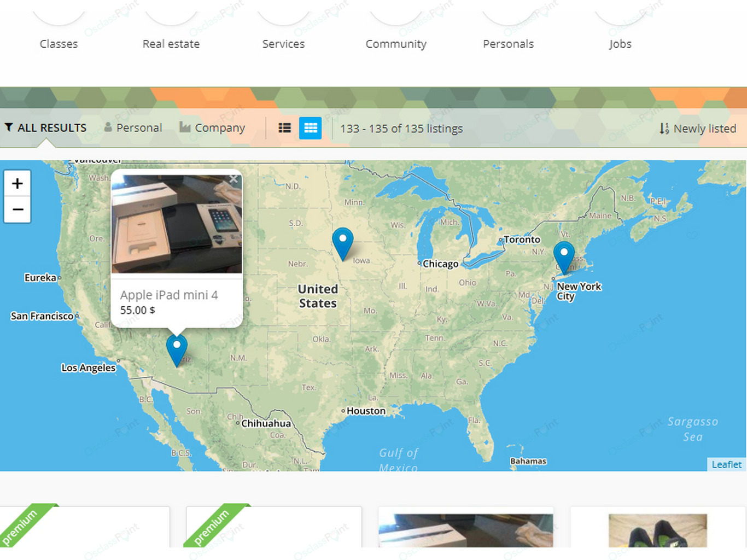Open the Services category
747x560 pixels.
click(x=283, y=44)
